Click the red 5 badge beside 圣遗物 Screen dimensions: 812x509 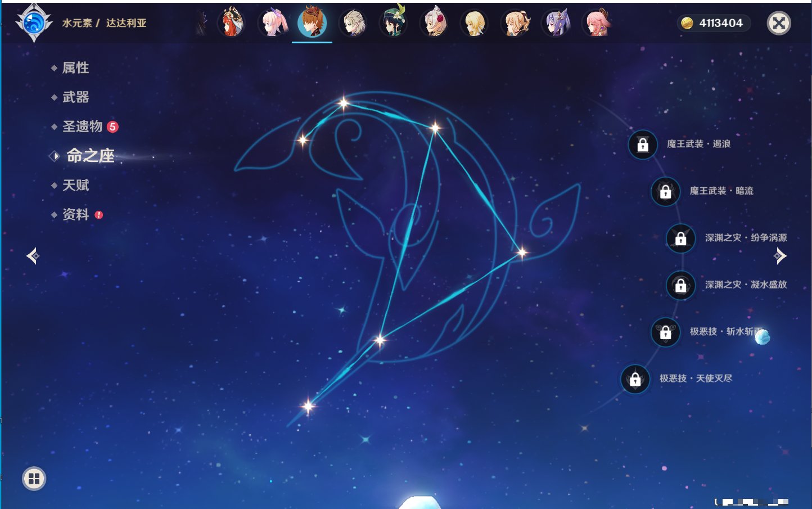112,127
